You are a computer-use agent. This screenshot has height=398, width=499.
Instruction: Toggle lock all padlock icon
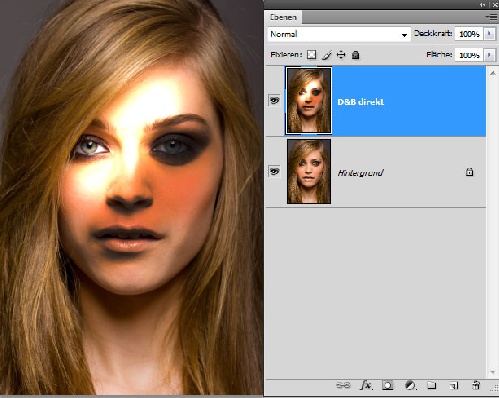tap(355, 55)
